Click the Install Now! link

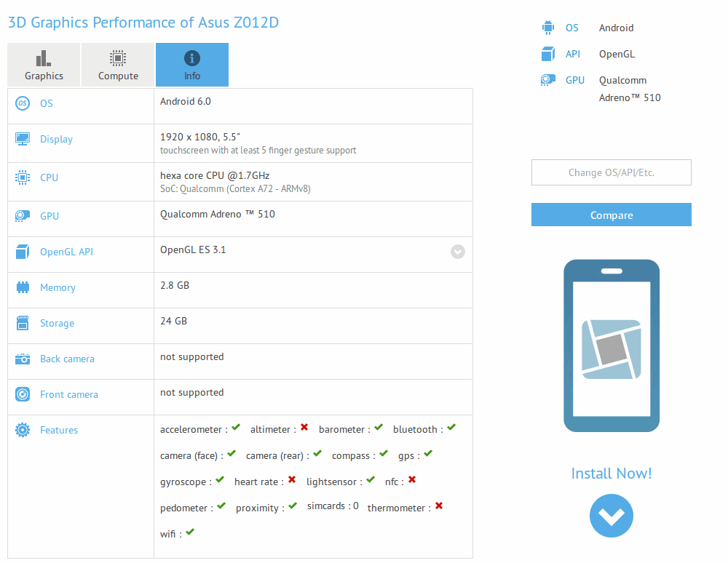click(x=611, y=474)
